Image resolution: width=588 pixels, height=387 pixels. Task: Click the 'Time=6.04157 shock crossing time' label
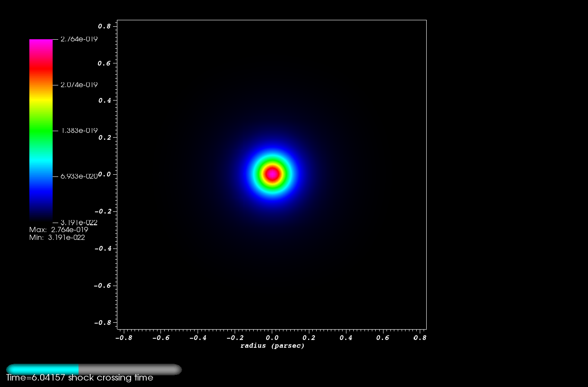80,378
